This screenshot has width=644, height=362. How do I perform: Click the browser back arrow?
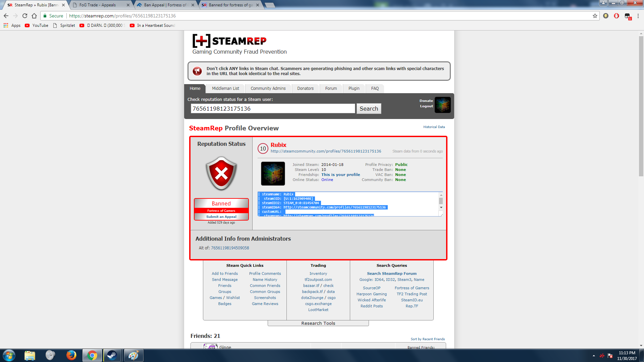6,16
